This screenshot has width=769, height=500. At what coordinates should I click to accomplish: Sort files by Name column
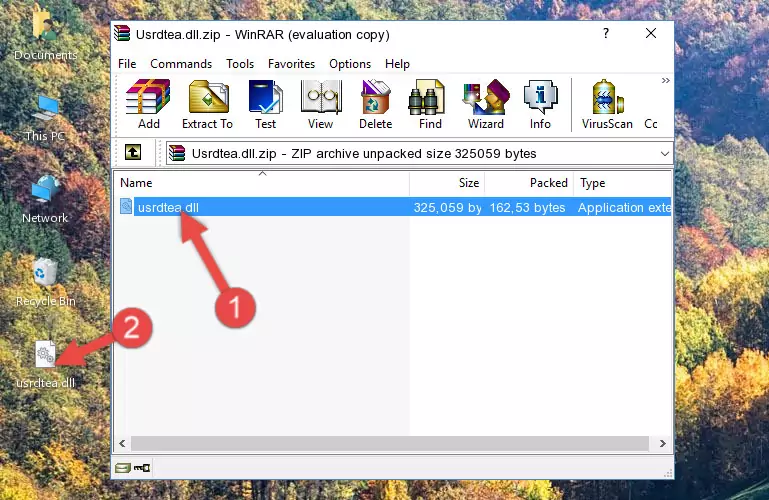click(x=262, y=183)
